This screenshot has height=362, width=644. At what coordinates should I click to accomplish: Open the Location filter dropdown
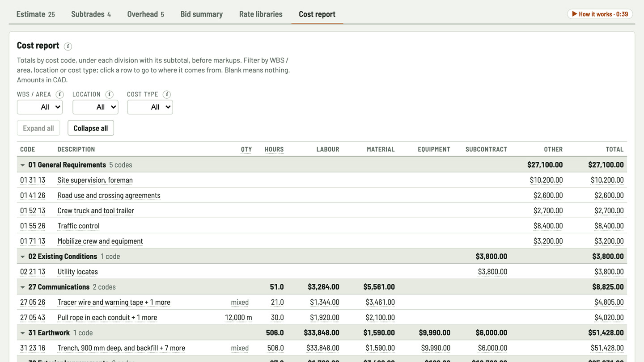(x=95, y=107)
